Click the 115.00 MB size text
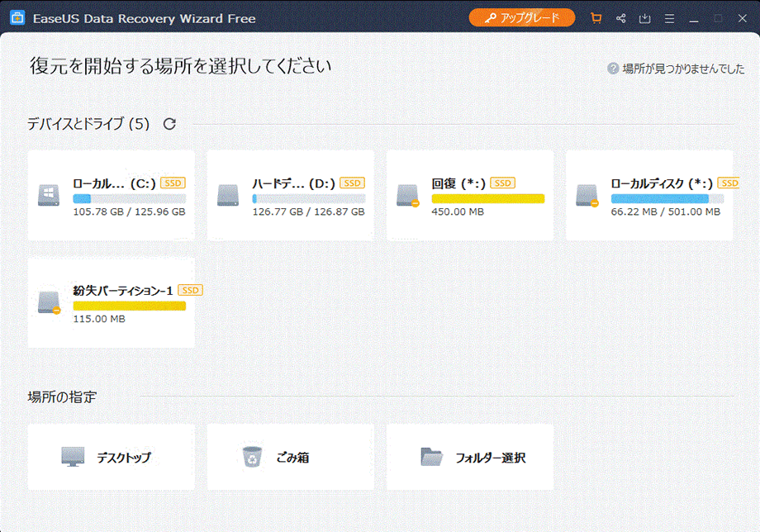The height and width of the screenshot is (532, 760). tap(99, 319)
